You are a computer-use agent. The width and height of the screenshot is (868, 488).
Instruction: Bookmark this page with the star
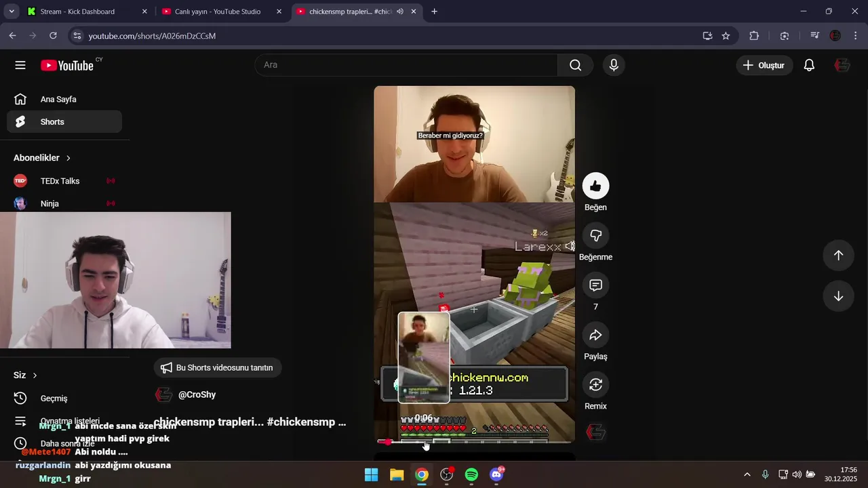pyautogui.click(x=726, y=36)
